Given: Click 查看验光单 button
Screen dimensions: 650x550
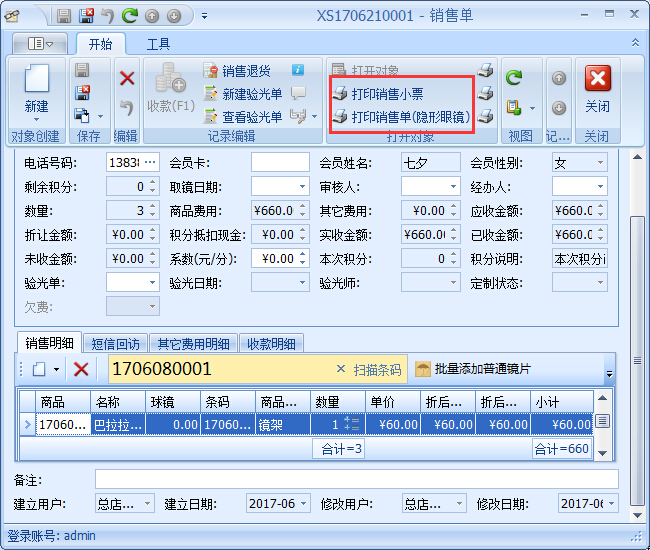Looking at the screenshot, I should (243, 117).
